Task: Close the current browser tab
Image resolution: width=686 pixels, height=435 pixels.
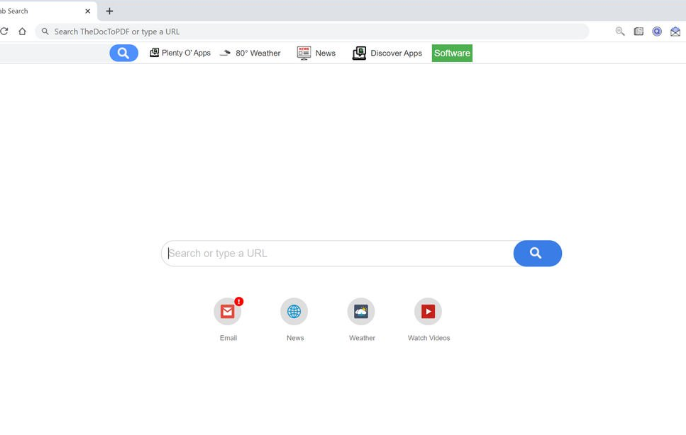Action: click(x=88, y=11)
